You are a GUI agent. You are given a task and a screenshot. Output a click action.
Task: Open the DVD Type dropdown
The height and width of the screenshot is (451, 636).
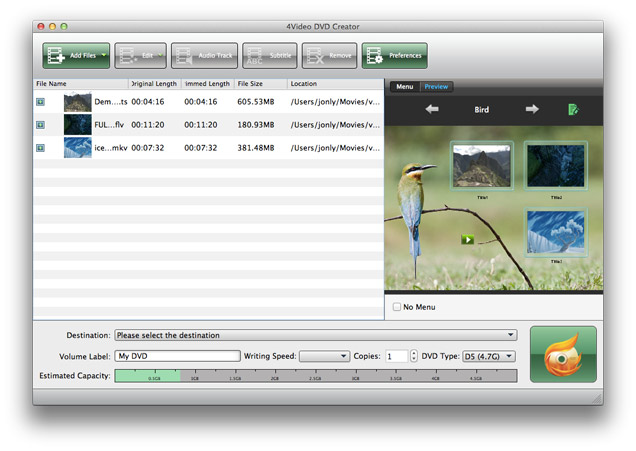coord(489,356)
